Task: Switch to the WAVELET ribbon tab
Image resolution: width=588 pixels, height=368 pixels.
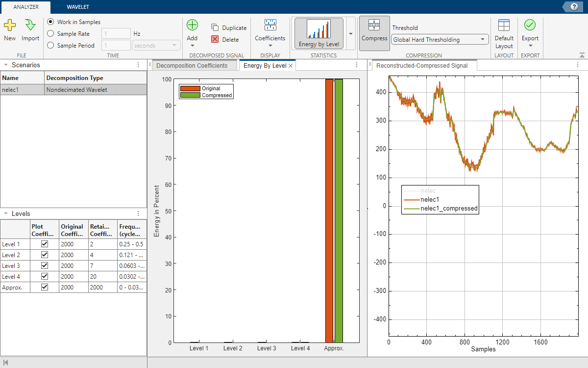Action: coord(78,7)
